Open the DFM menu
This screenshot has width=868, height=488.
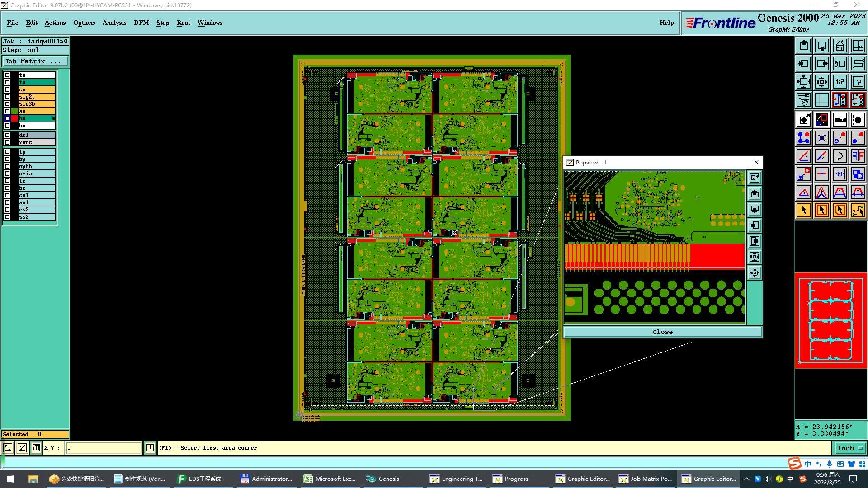(141, 23)
